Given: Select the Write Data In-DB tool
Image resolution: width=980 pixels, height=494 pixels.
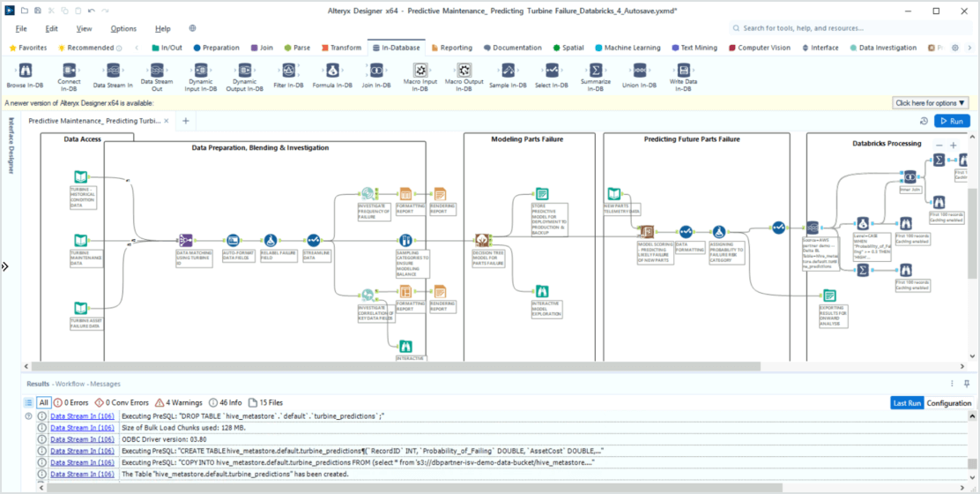Looking at the screenshot, I should (683, 71).
